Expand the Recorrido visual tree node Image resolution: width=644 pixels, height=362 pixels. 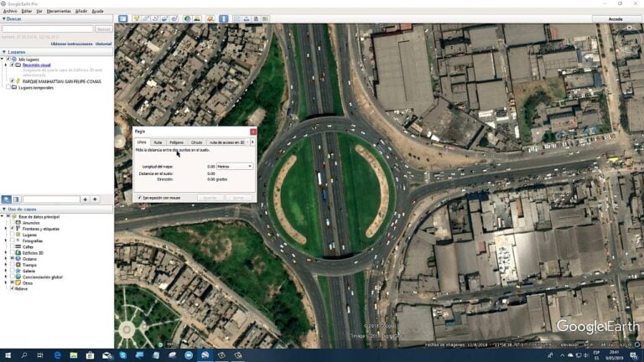tap(6, 65)
